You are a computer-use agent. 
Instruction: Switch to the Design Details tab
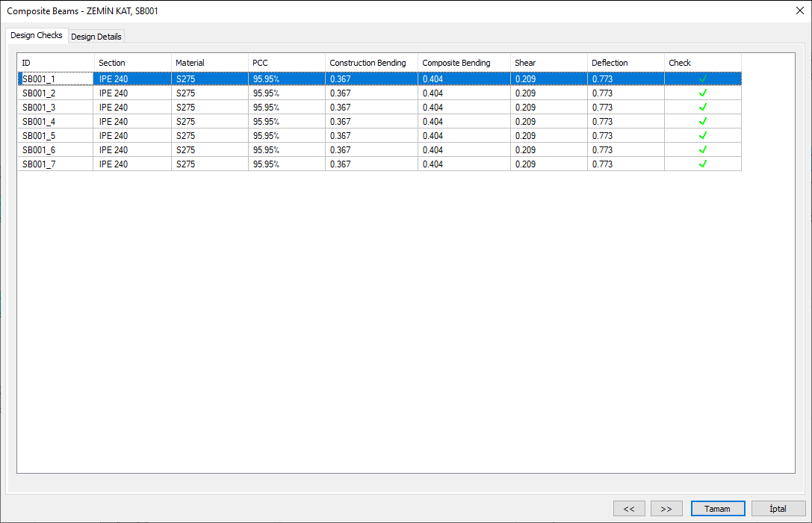[96, 37]
